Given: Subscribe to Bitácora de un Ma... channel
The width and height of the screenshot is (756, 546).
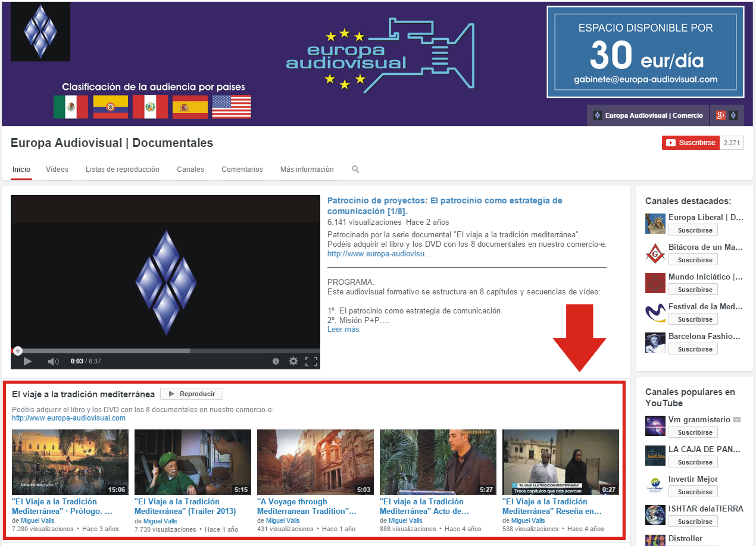Looking at the screenshot, I should pyautogui.click(x=693, y=260).
